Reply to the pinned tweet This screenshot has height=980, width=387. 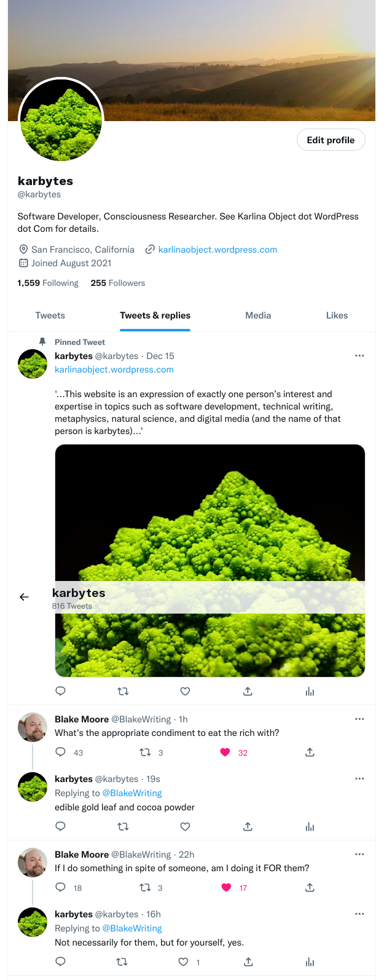point(60,691)
